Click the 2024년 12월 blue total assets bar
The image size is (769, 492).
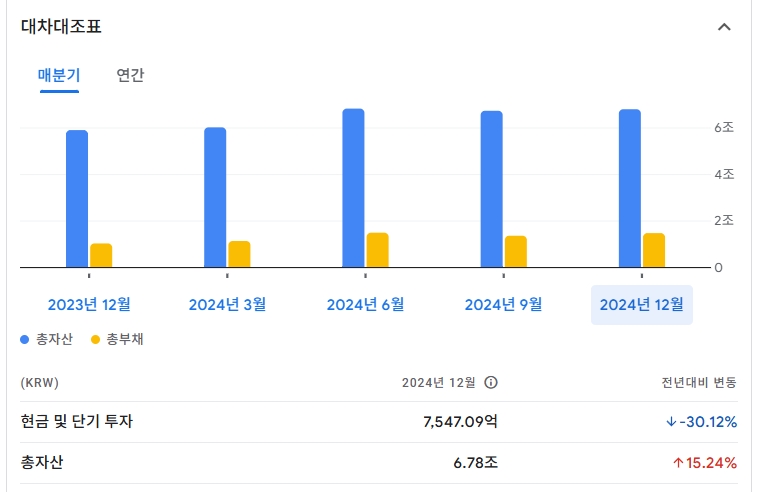[630, 188]
